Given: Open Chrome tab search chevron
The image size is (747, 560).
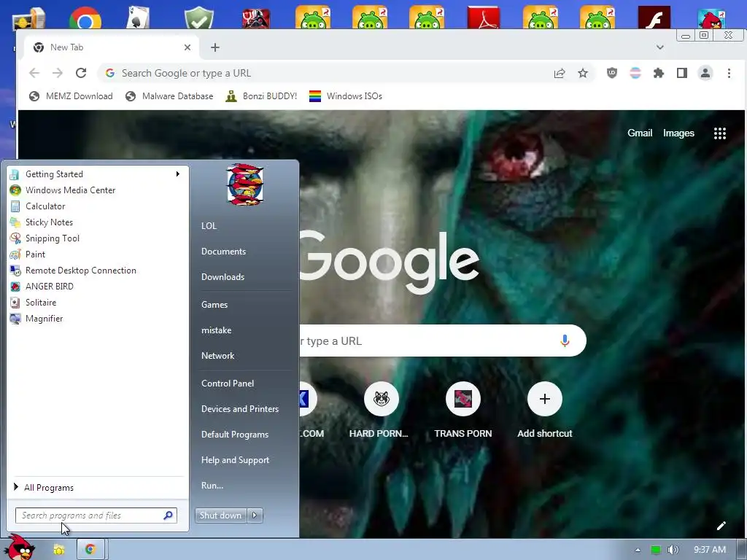Looking at the screenshot, I should point(659,47).
